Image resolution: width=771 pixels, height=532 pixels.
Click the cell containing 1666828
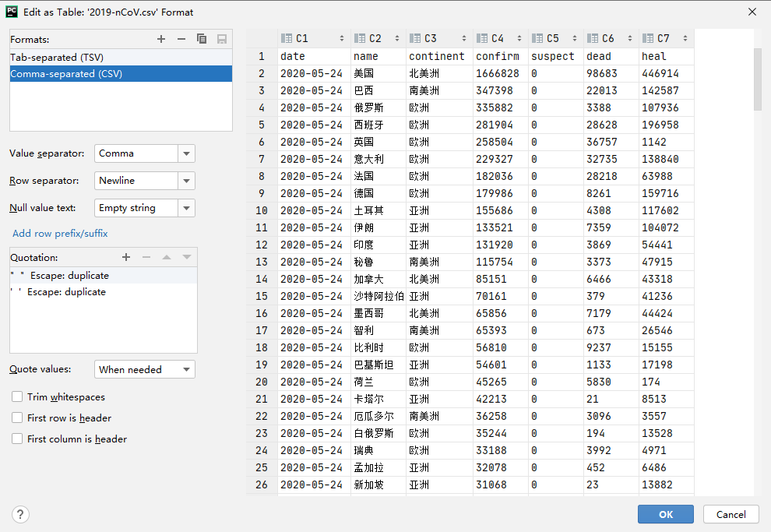tap(501, 73)
